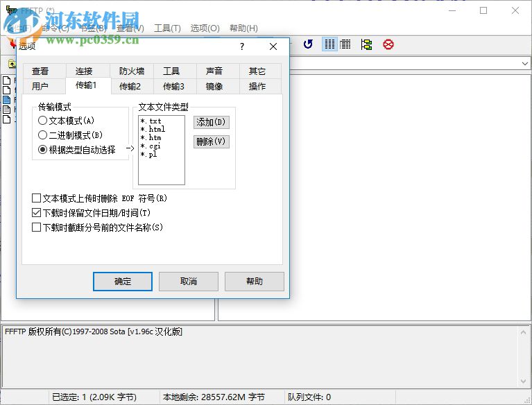Click status bar 队列文件: 0
Screen dimensions: 532x405
coord(309,397)
